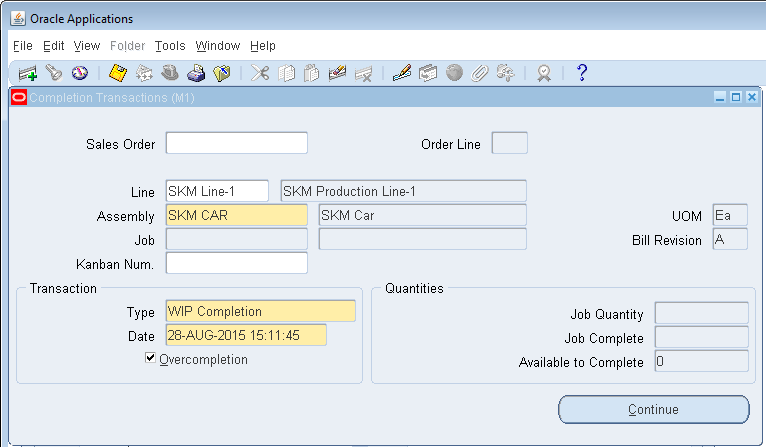This screenshot has width=766, height=447.
Task: Click the red Oracle form window icon
Action: pos(19,97)
